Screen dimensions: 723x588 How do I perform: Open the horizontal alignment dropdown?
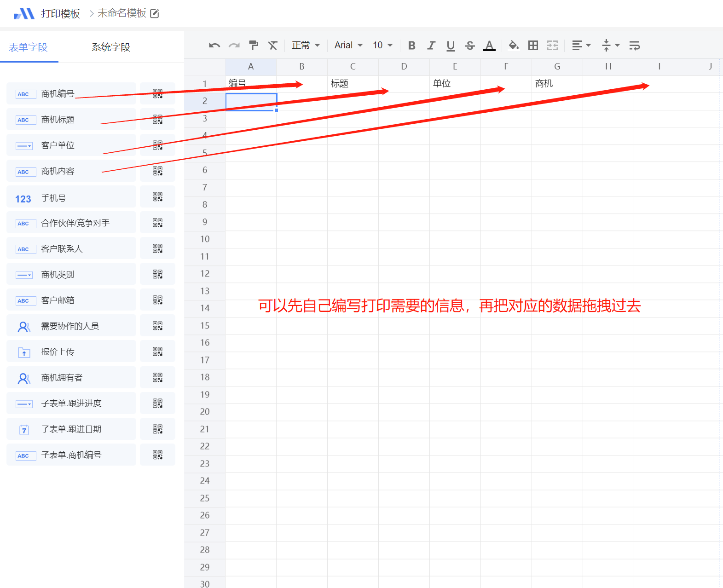pos(581,45)
